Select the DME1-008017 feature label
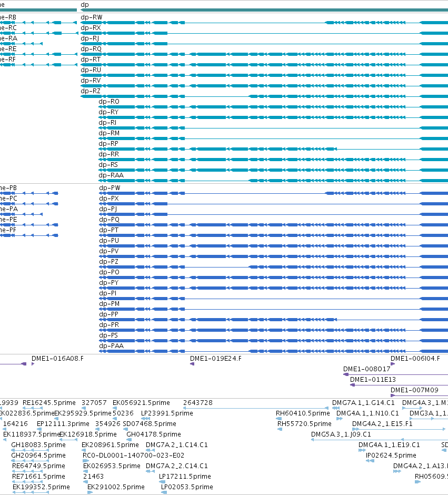 point(367,369)
